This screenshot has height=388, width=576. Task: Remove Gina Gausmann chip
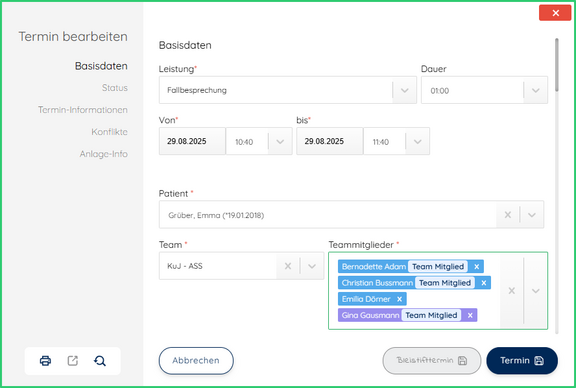click(470, 315)
